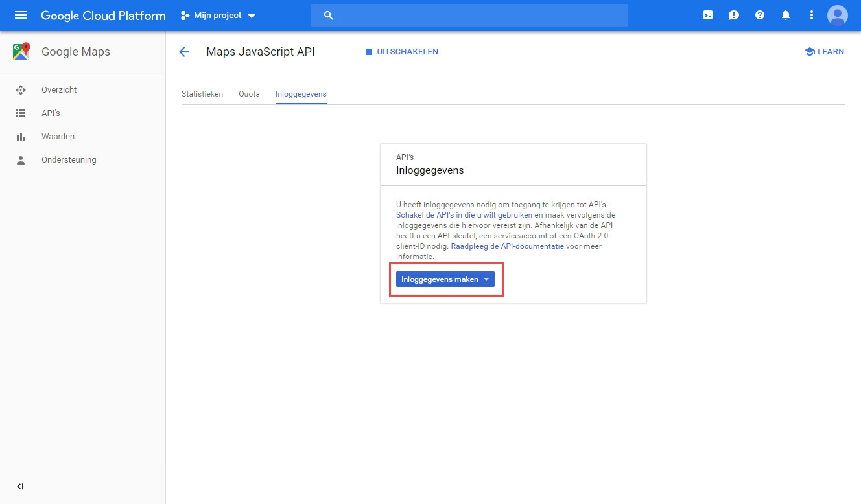Screen dimensions: 861x504
Task: Click the LEARN link at top right
Action: tap(824, 52)
